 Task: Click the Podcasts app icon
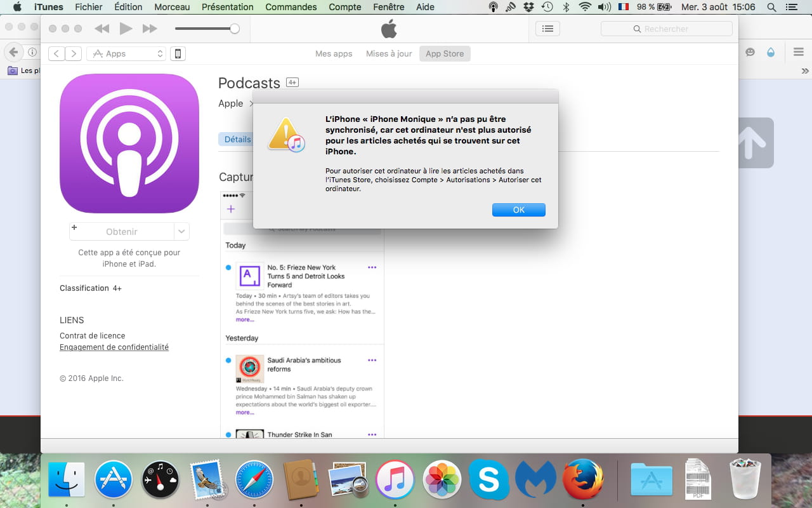point(129,144)
